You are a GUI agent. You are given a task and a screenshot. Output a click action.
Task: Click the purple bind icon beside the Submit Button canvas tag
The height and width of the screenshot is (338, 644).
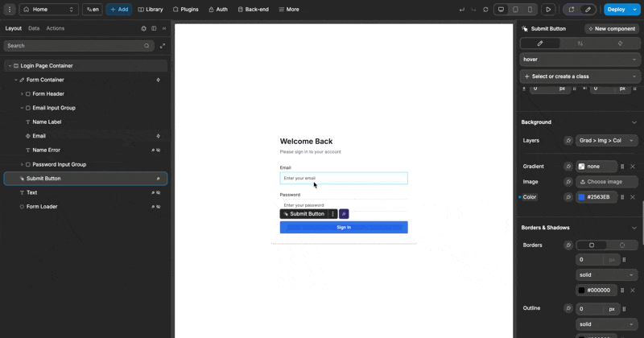tap(344, 214)
